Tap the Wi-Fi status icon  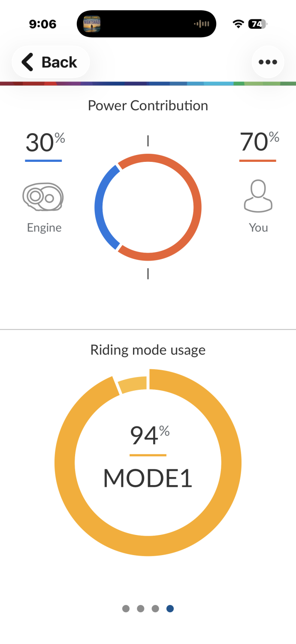coord(238,24)
